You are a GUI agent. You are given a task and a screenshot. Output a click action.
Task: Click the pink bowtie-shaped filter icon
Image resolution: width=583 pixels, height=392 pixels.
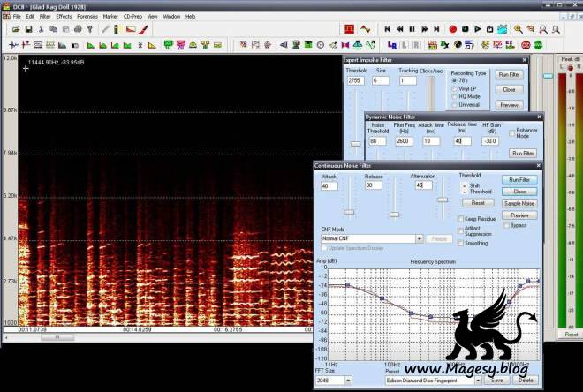[345, 45]
